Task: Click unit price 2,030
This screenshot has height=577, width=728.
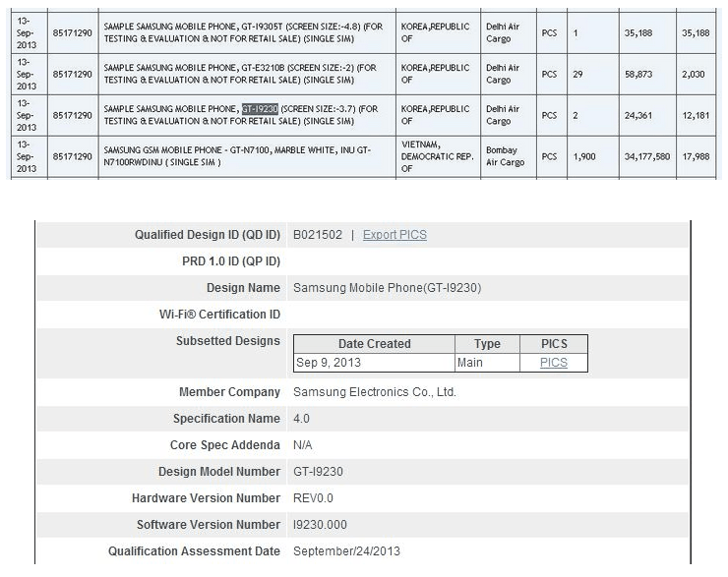Action: pyautogui.click(x=694, y=74)
